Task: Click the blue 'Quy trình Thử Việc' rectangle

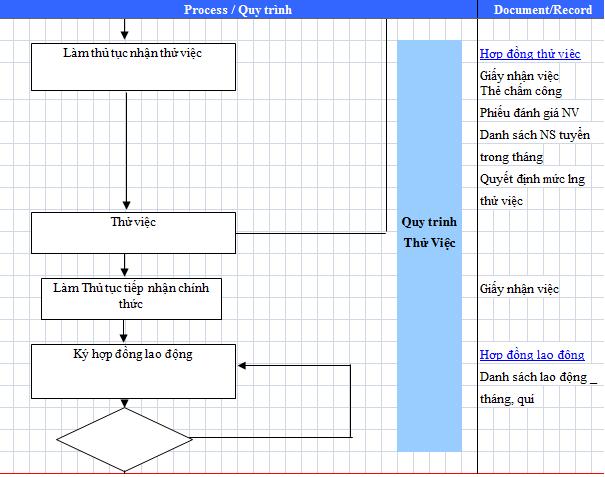Action: click(x=429, y=245)
